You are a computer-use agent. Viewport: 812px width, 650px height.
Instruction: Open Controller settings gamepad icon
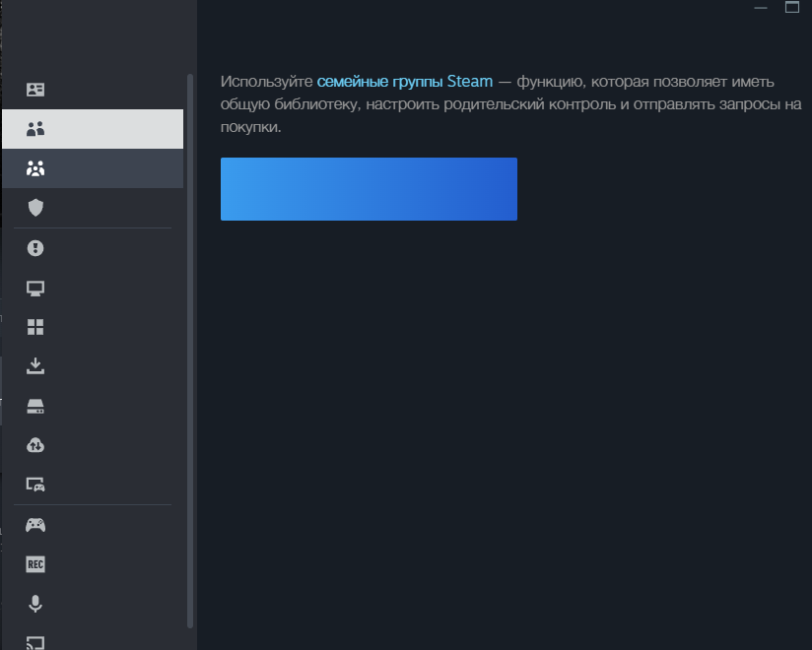pos(35,525)
